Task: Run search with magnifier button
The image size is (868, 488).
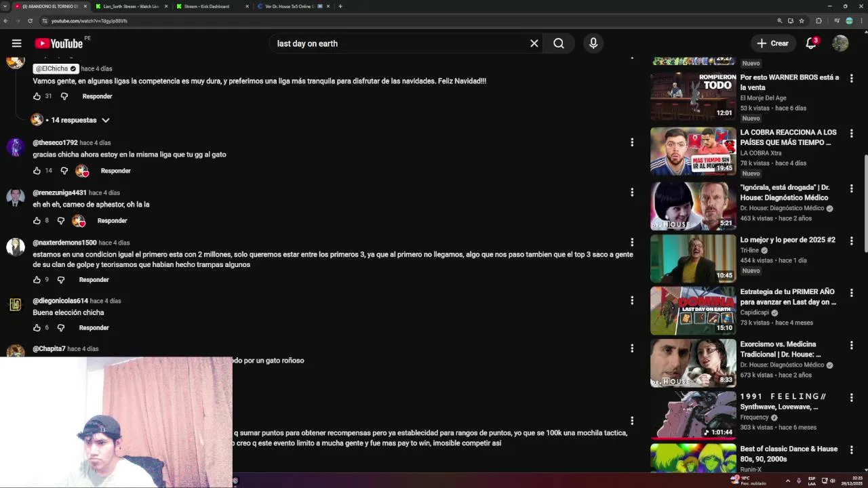Action: (x=559, y=43)
